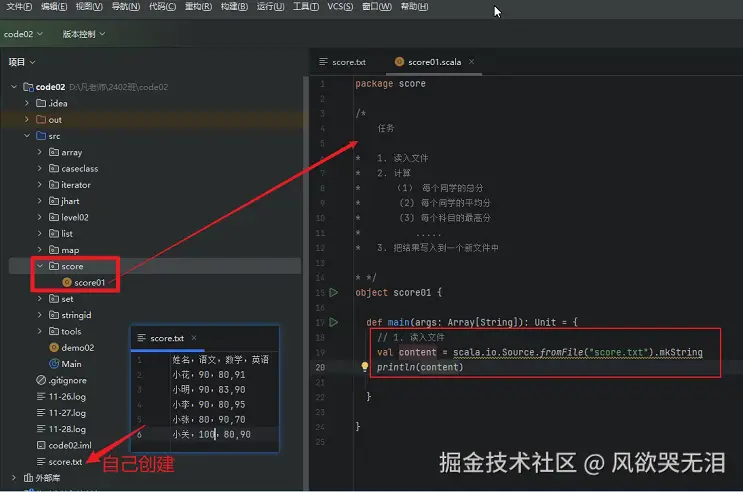Expand the .idea folder
The height and width of the screenshot is (492, 743).
(27, 103)
